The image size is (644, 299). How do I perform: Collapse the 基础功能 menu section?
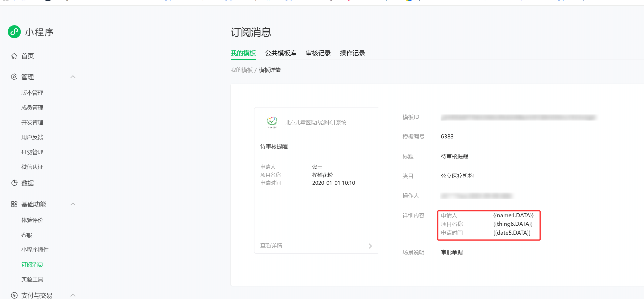(x=73, y=204)
